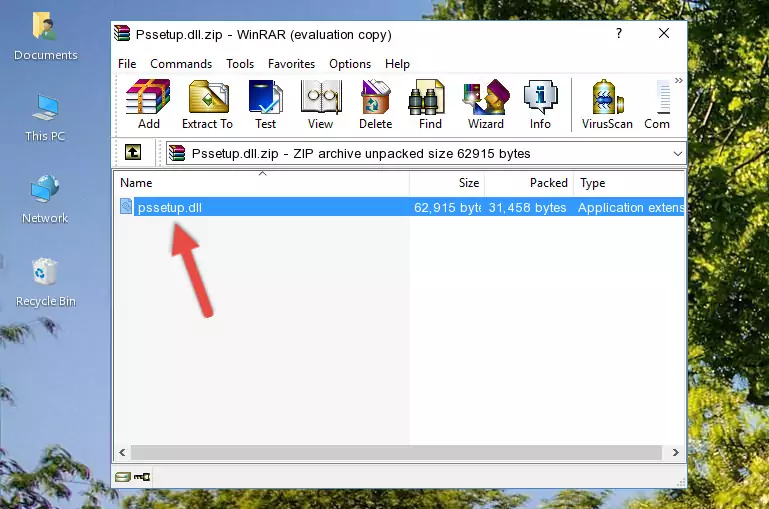Open the Help menu
Image resolution: width=769 pixels, height=509 pixels.
tap(397, 64)
